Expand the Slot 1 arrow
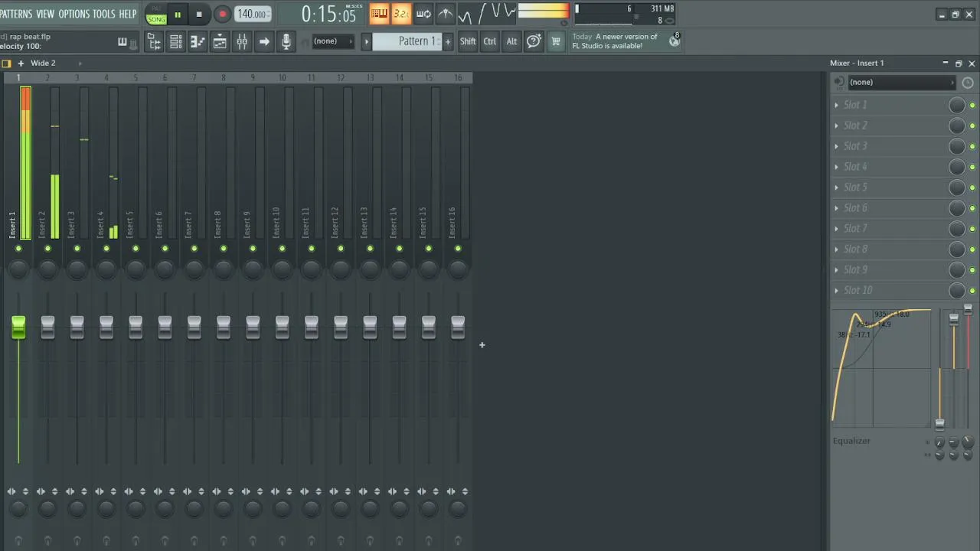 point(837,105)
